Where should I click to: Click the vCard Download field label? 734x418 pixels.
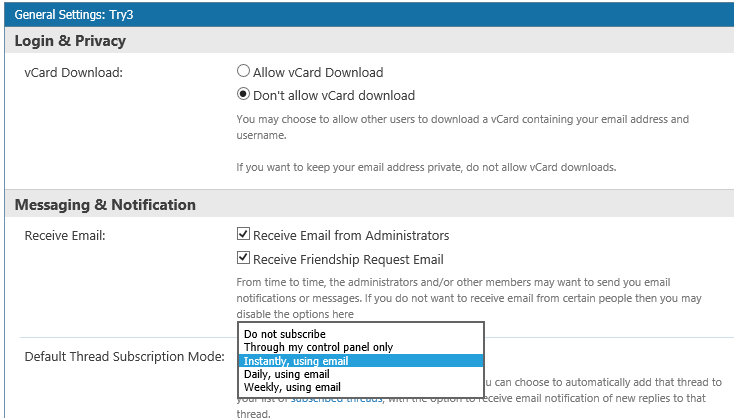pyautogui.click(x=73, y=73)
